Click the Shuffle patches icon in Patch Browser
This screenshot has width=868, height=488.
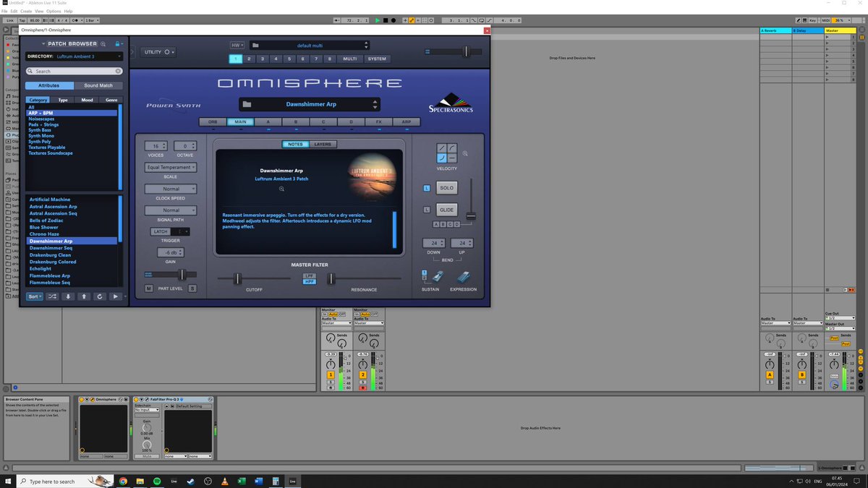(x=53, y=296)
